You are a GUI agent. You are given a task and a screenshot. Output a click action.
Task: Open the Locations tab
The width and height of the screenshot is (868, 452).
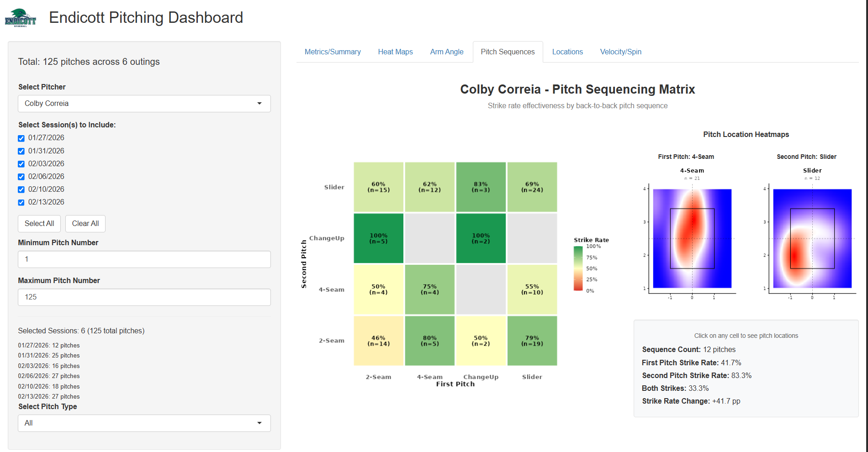pos(567,52)
